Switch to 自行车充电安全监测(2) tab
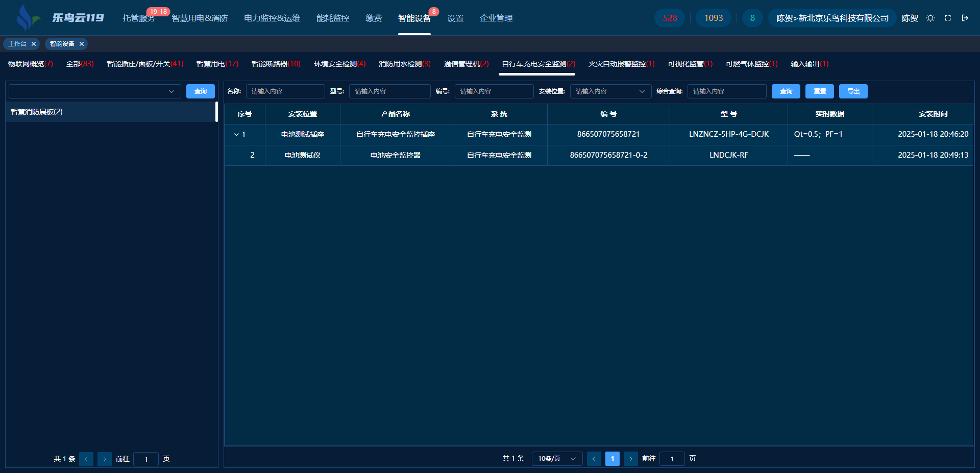 point(538,64)
